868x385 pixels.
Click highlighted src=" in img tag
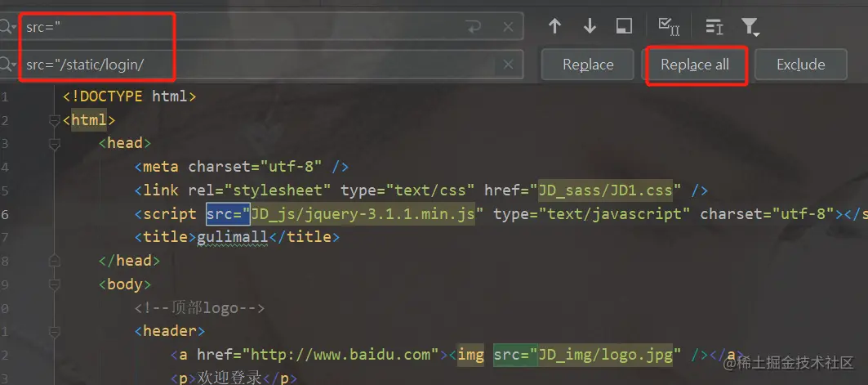(515, 355)
